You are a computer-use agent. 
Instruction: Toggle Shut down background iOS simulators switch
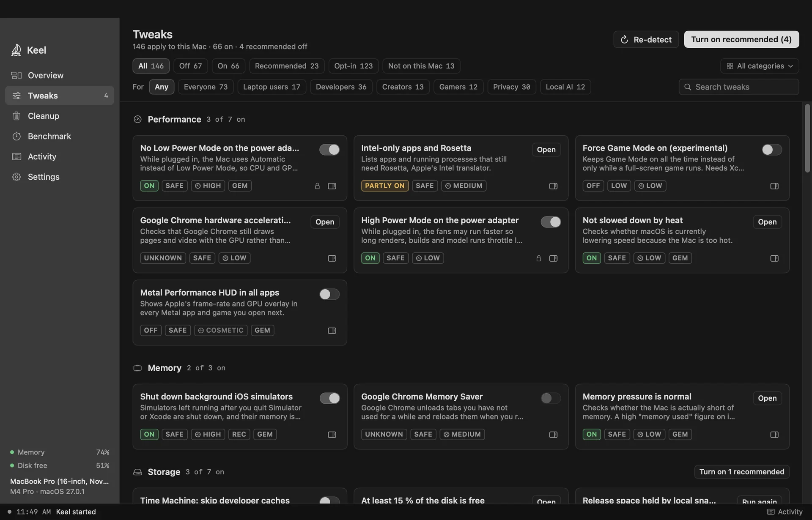click(329, 398)
